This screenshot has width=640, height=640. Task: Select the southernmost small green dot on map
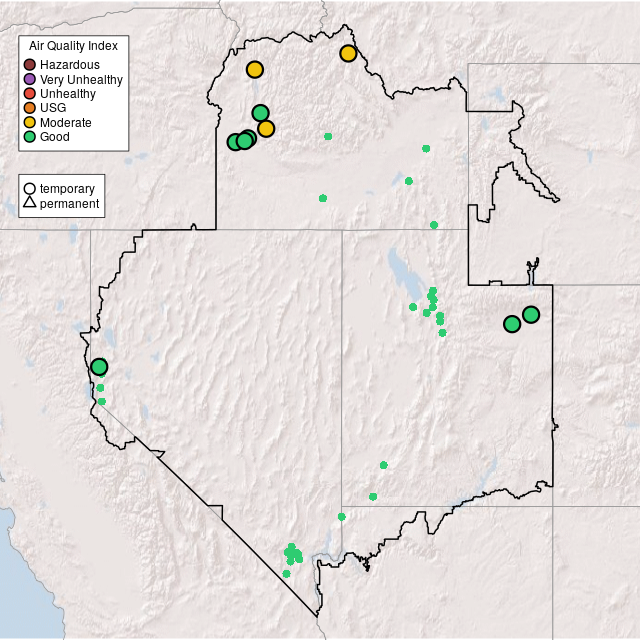[286, 574]
